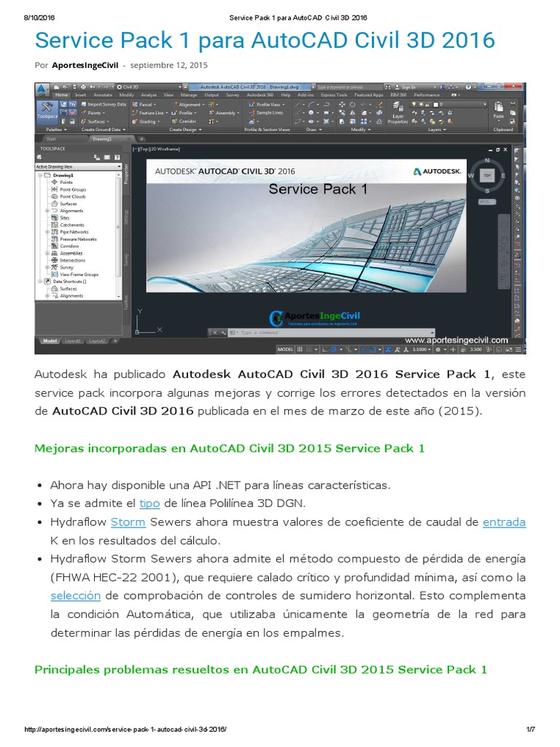Click the Corridor tool in Create Design
The image size is (560, 747).
(184, 122)
